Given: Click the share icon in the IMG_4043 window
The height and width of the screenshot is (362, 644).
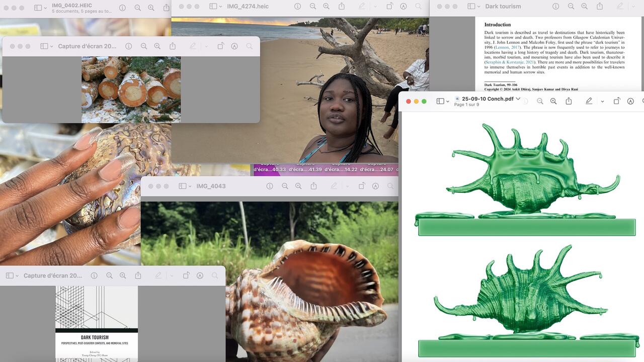Looking at the screenshot, I should click(x=313, y=186).
